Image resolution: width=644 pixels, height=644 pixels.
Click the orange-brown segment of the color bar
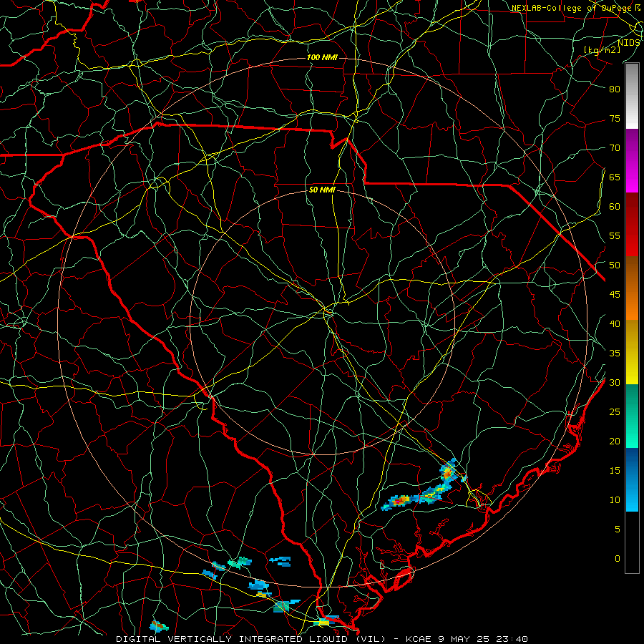[632, 288]
